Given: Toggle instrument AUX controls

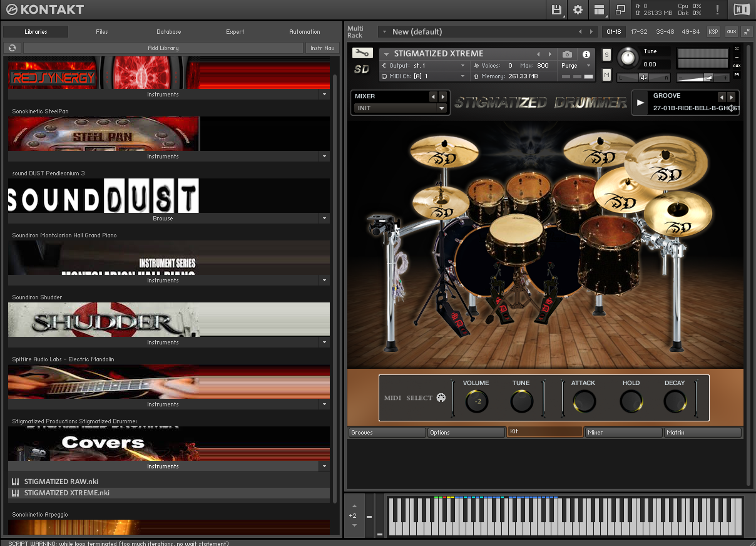Looking at the screenshot, I should pos(737,66).
